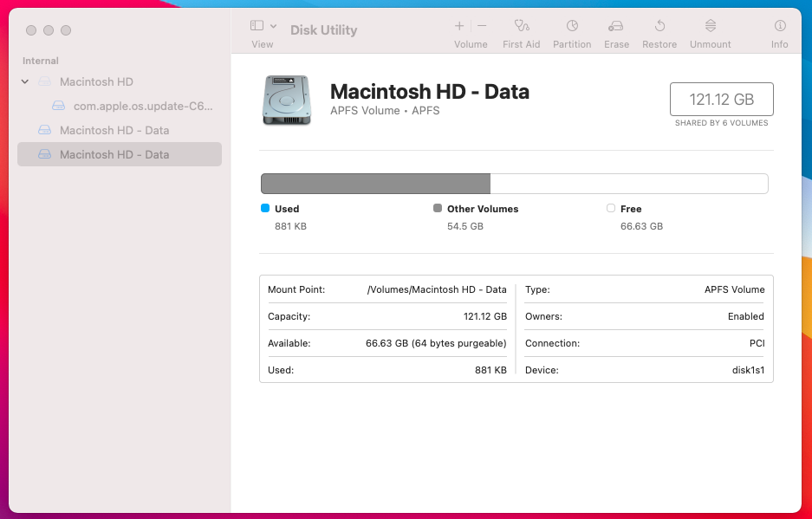Click the PCI connection value
The height and width of the screenshot is (519, 812).
point(757,343)
